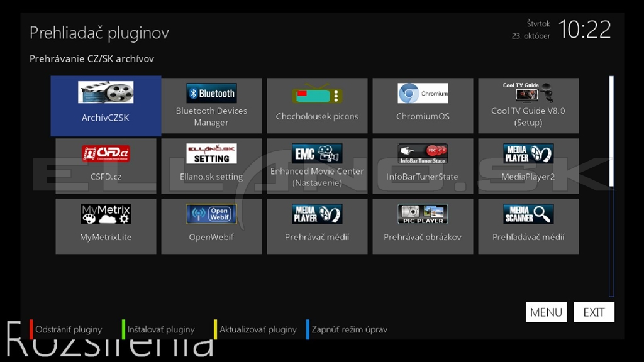Open the OpenWebif plugin
The image size is (644, 362).
(x=211, y=226)
